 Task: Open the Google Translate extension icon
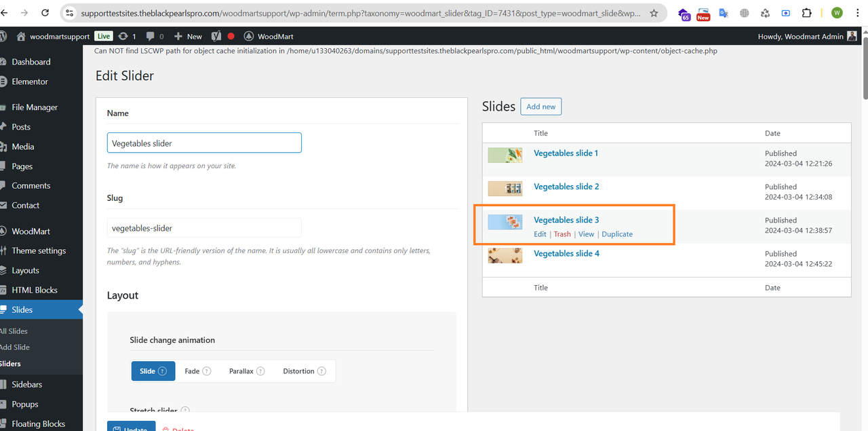click(x=724, y=13)
